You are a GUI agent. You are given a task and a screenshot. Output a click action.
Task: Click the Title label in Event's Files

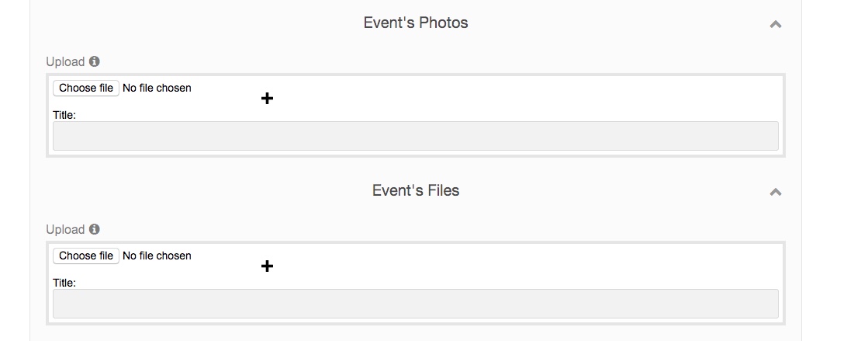[x=64, y=283]
